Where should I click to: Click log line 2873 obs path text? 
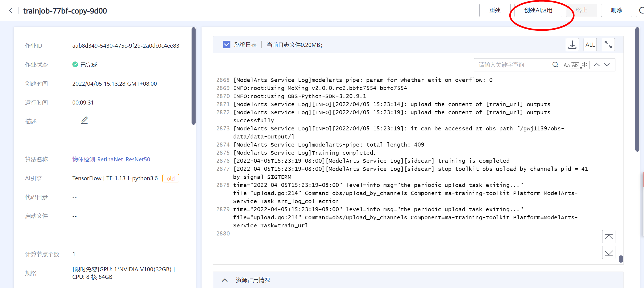point(399,133)
